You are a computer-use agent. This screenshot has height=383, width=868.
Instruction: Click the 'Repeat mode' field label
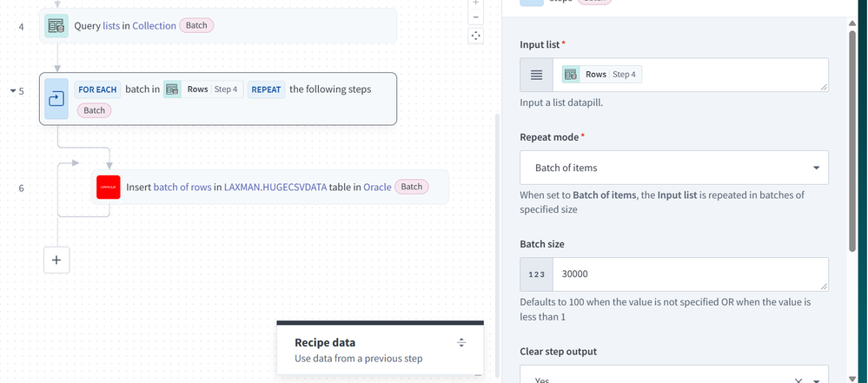(549, 137)
